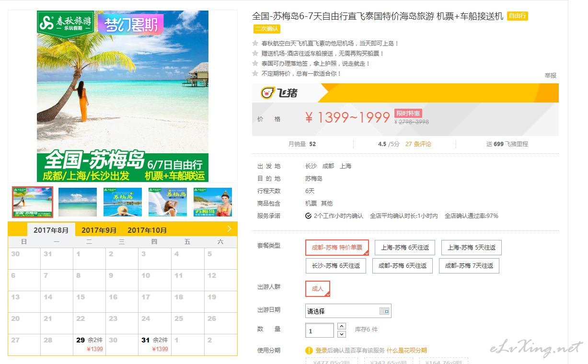Click 其他 in 商品包含 row
This screenshot has height=364, width=588.
point(327,204)
